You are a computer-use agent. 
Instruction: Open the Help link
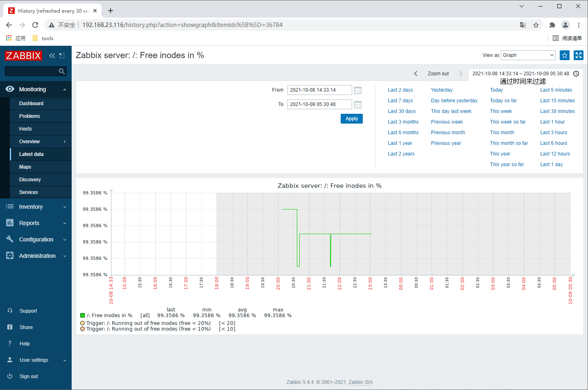click(25, 344)
